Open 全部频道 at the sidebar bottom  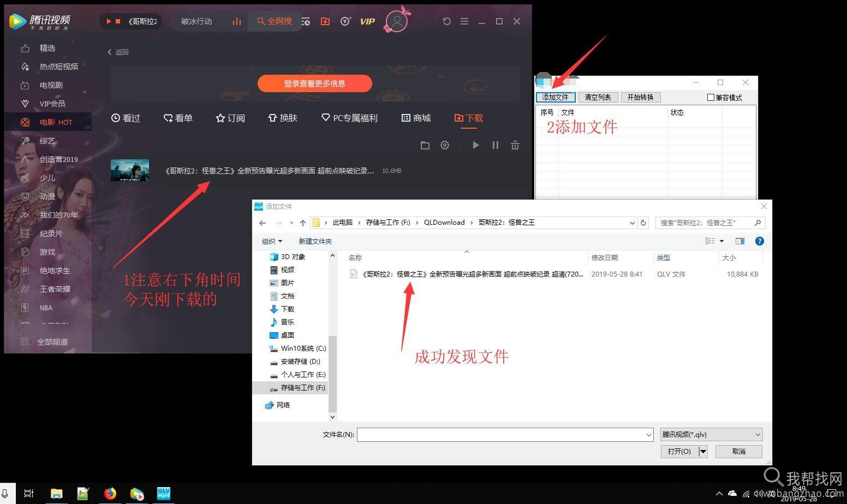(46, 342)
